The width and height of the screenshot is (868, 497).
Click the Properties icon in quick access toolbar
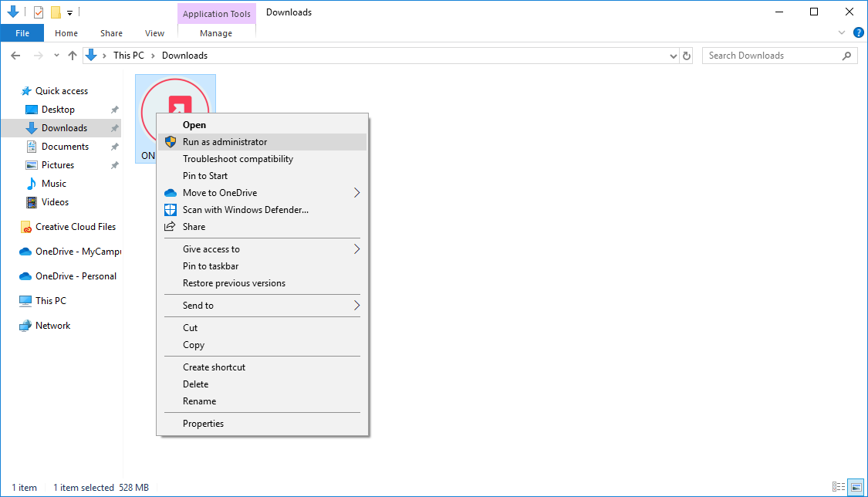[39, 12]
